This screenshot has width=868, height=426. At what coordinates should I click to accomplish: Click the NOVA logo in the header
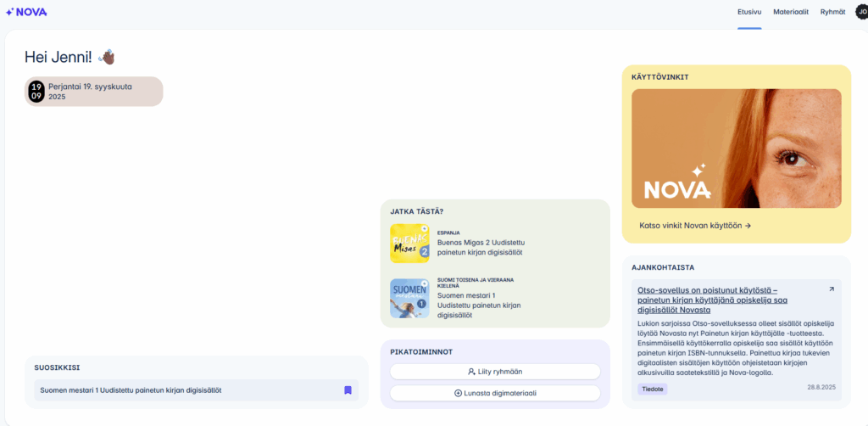click(26, 12)
